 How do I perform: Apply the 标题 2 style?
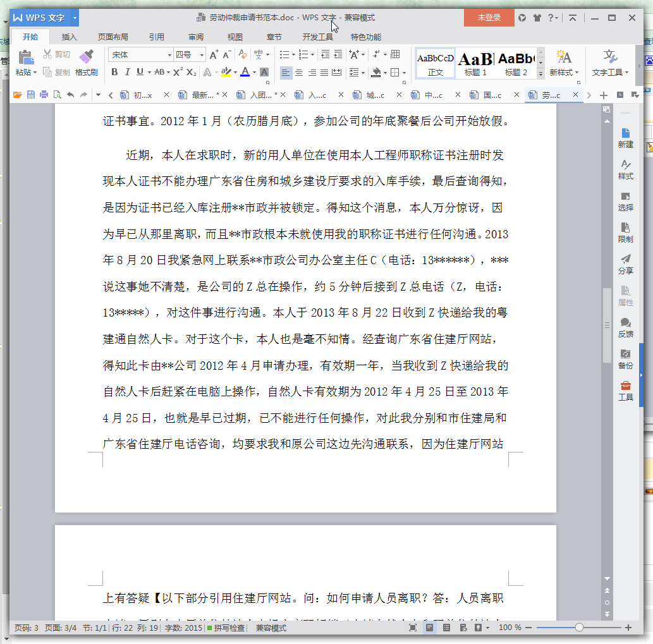(516, 63)
